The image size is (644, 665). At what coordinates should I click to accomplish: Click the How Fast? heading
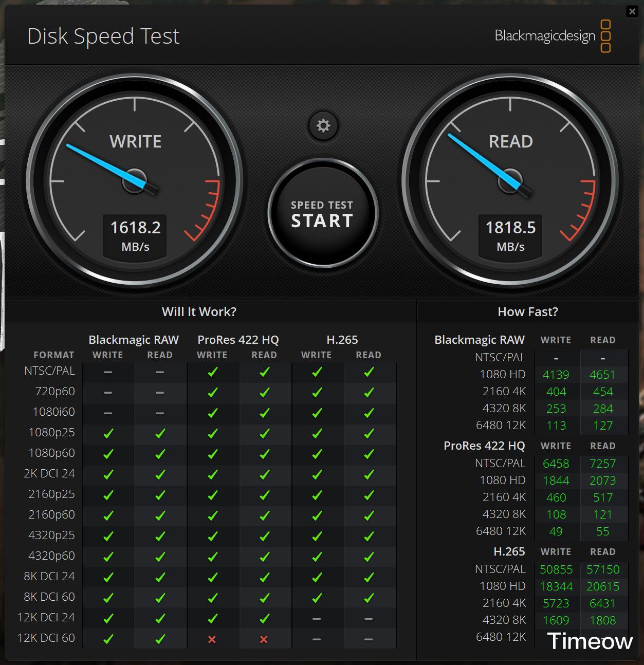click(x=528, y=311)
